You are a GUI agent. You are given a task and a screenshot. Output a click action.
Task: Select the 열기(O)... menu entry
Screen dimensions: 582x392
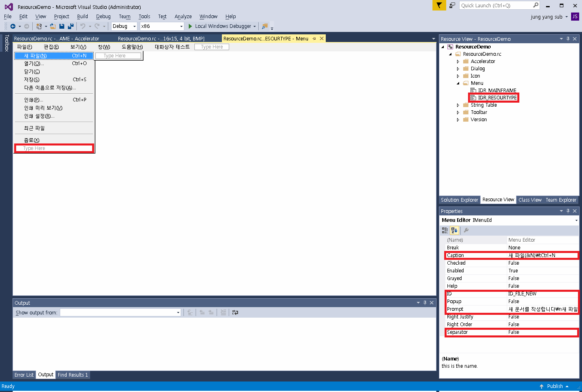(x=54, y=63)
